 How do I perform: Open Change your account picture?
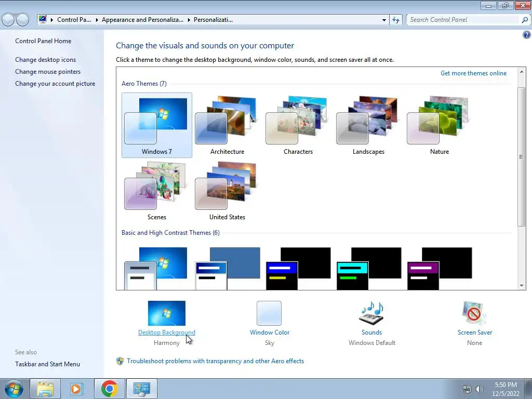click(55, 84)
